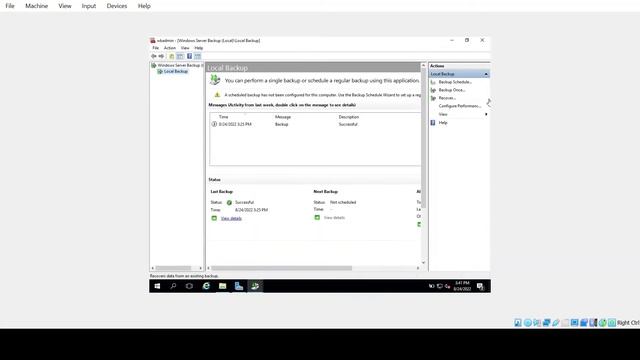Open the VirtualBox Devices menu

point(117,6)
